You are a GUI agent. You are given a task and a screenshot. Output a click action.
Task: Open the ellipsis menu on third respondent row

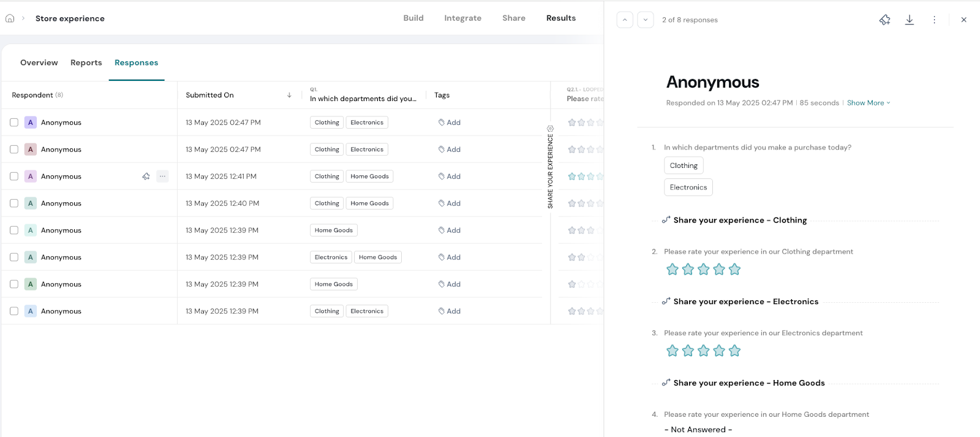(162, 177)
